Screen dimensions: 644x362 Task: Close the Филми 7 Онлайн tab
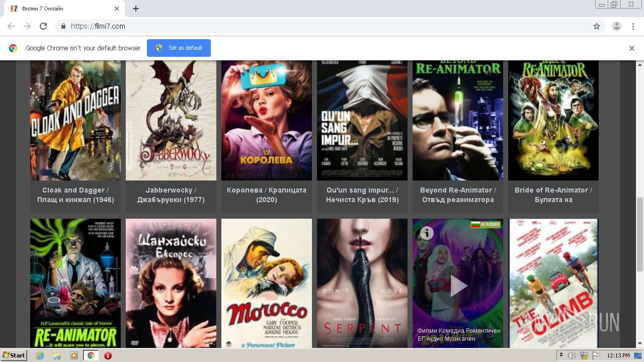(117, 9)
